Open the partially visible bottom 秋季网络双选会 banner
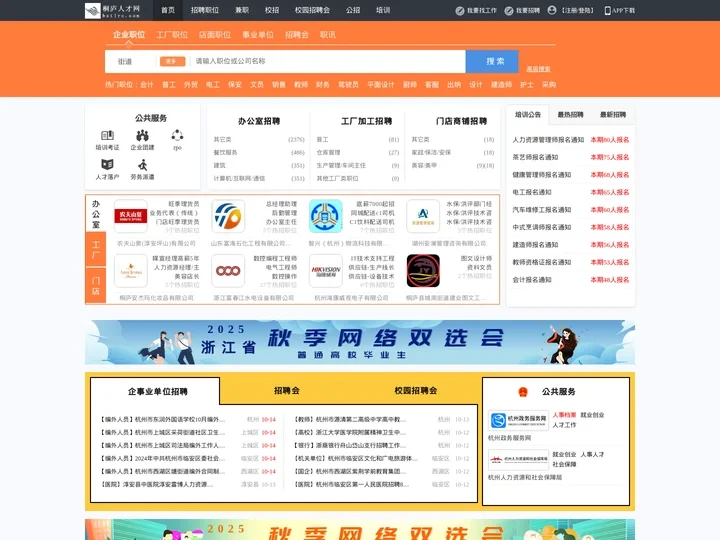 click(x=360, y=529)
